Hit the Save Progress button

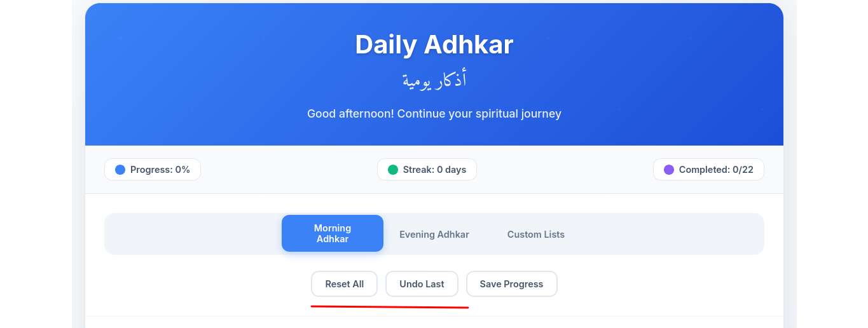(x=511, y=284)
